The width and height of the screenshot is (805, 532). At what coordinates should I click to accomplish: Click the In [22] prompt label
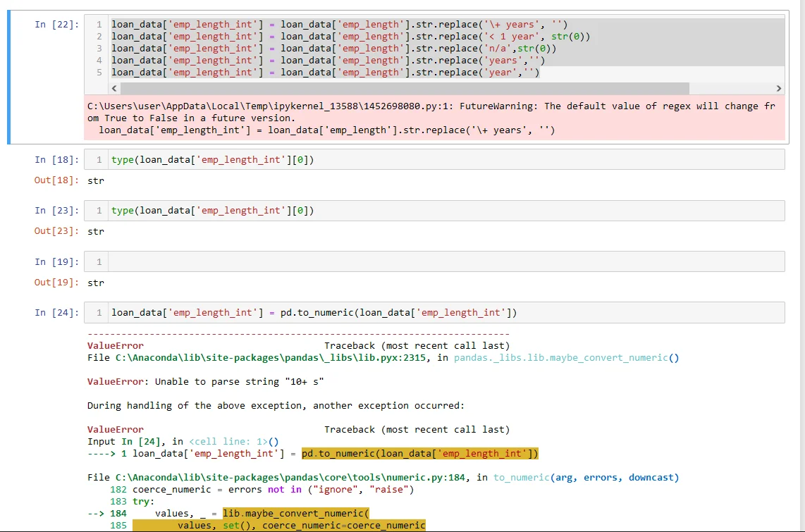tap(57, 25)
